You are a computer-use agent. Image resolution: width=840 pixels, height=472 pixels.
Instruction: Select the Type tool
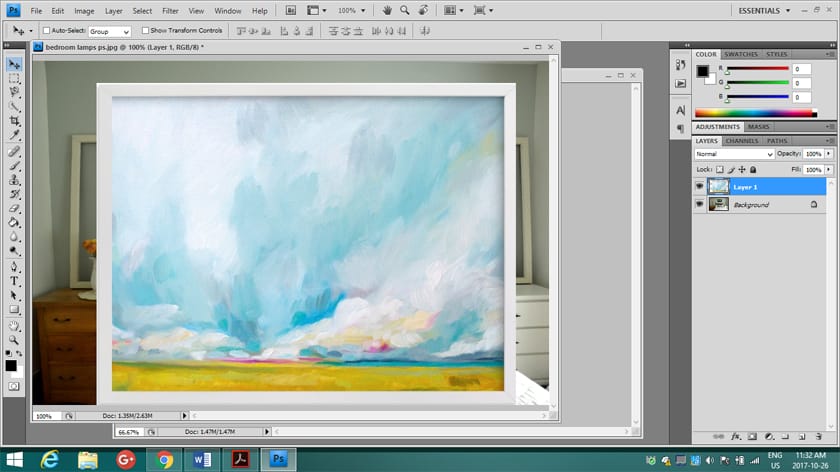pos(14,281)
